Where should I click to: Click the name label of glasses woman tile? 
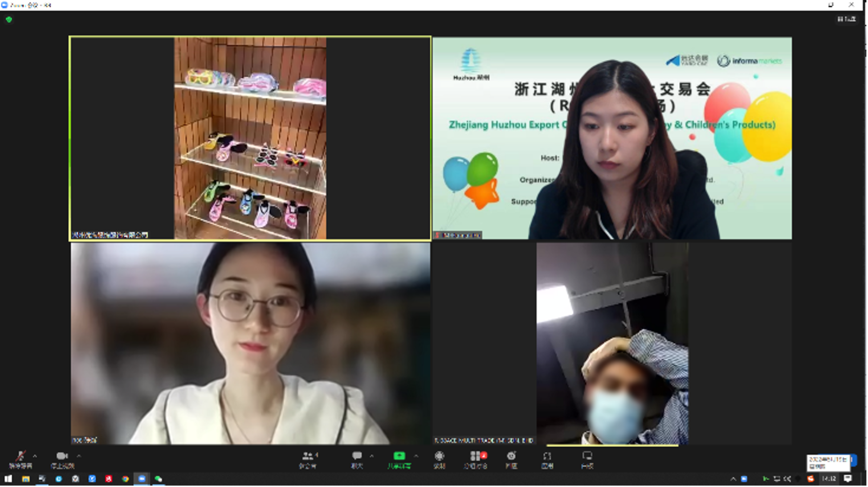coord(84,440)
